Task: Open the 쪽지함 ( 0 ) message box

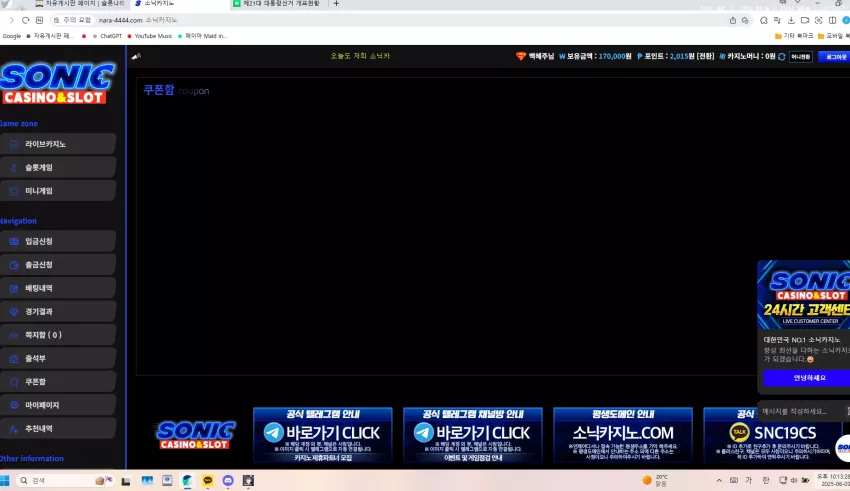Action: [57, 335]
